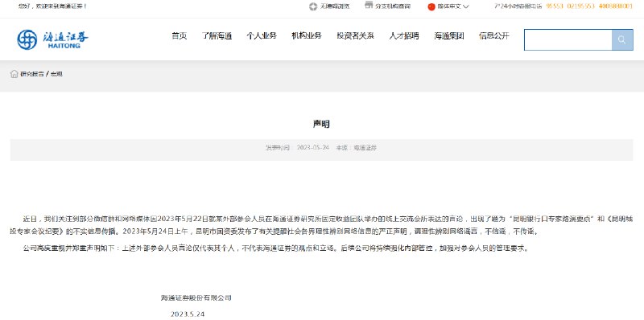644x320 pixels.
Task: Click the source label 来源：海通证券
Action: pyautogui.click(x=357, y=148)
